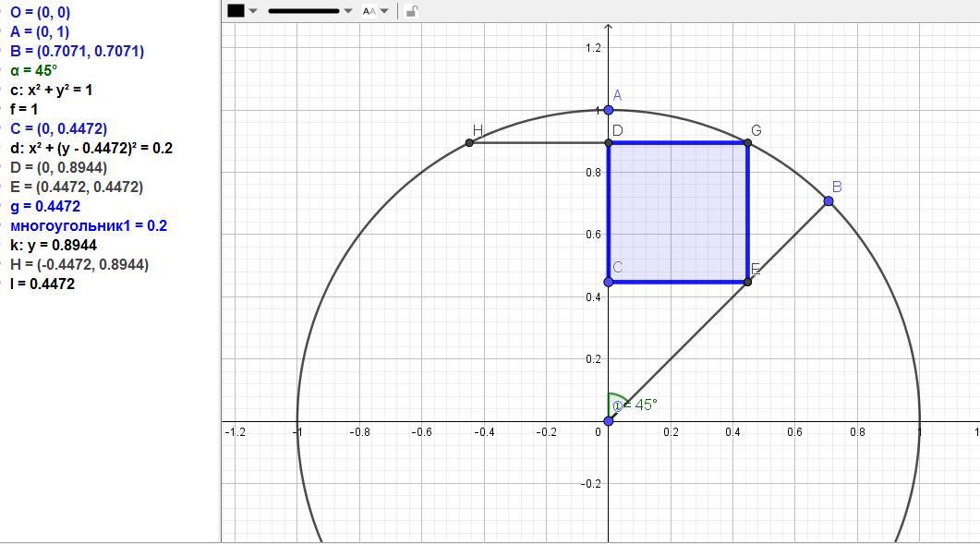
Task: Select the circle 'd: x² + (y - 0.4472)² = 0.2'
Action: coord(91,148)
